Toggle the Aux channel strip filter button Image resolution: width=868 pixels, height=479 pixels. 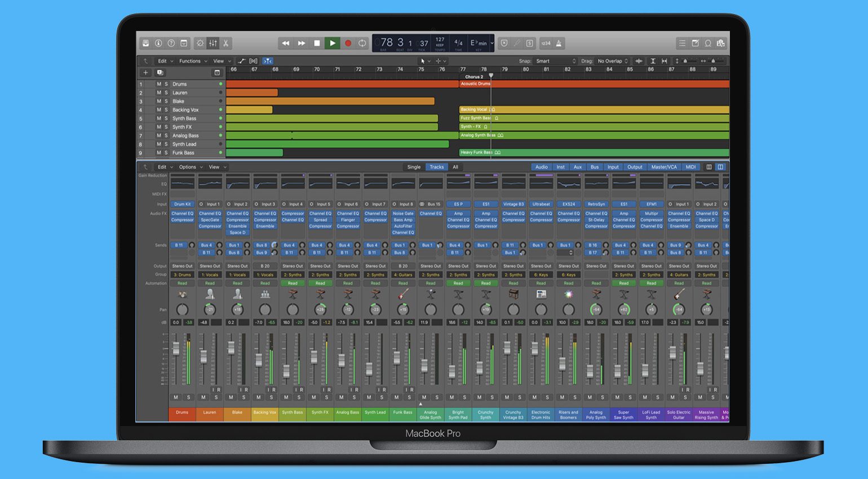coord(577,167)
